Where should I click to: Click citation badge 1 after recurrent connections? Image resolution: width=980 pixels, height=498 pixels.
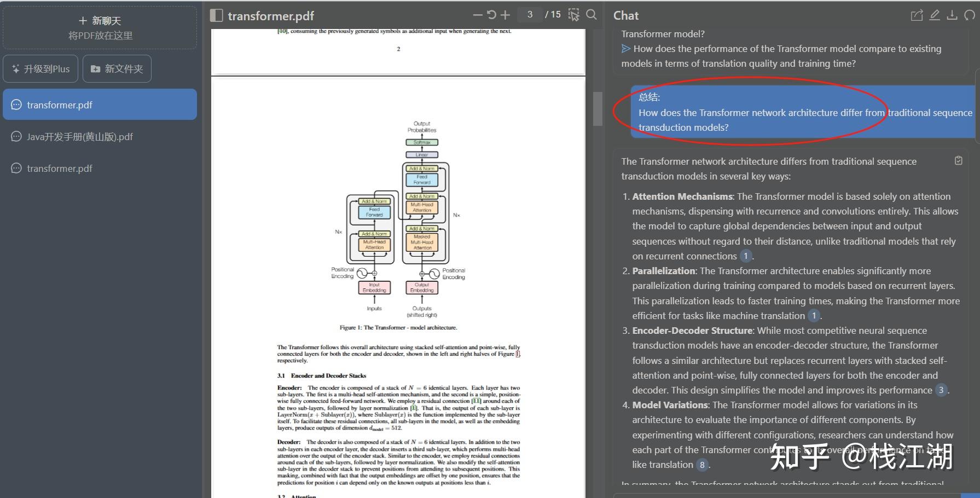(746, 256)
